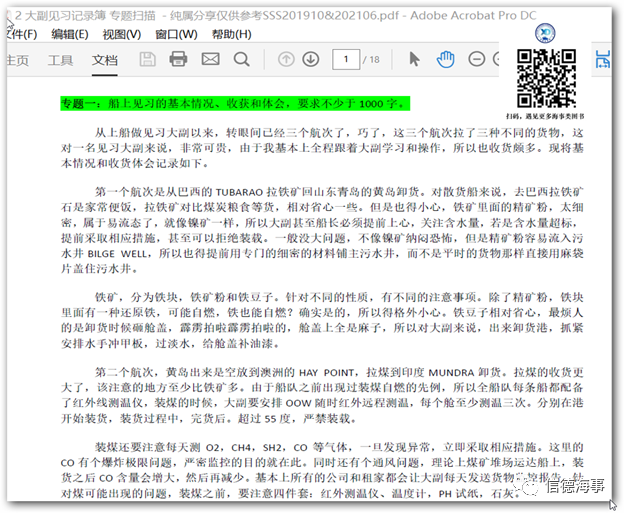The image size is (624, 513).
Task: Go to previous page arrow
Action: tap(286, 59)
